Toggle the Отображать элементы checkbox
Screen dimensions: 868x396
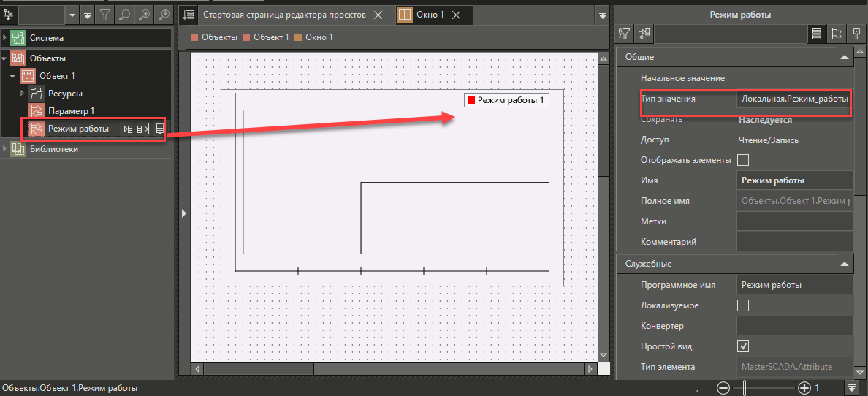743,160
